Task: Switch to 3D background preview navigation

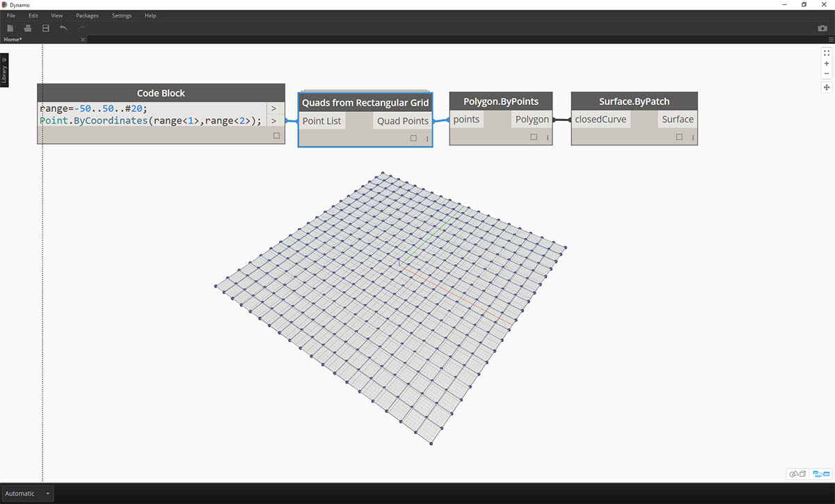Action: tap(797, 474)
